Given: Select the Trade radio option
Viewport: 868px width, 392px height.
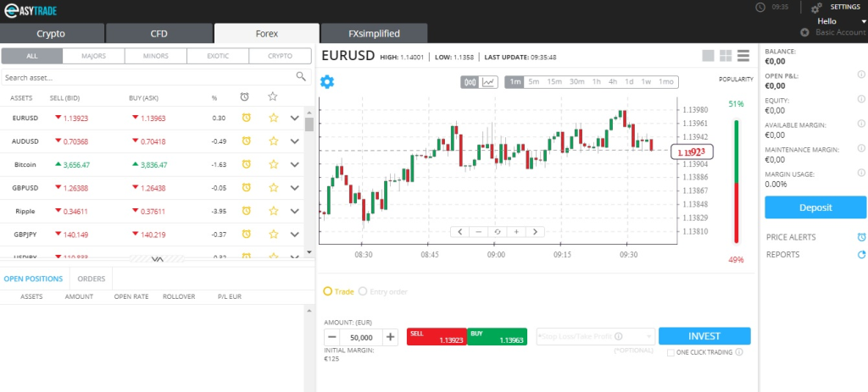Looking at the screenshot, I should (328, 290).
